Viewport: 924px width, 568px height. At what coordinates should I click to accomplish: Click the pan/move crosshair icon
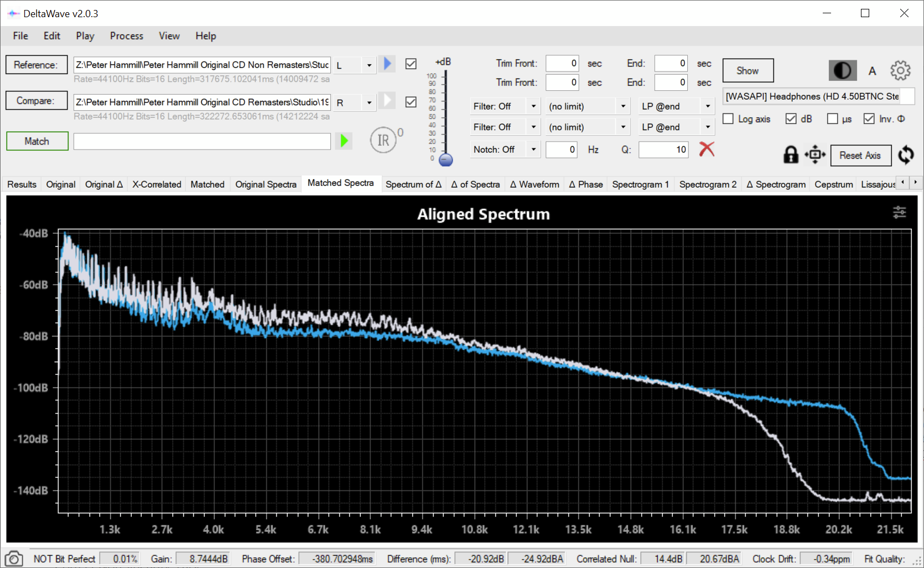click(815, 154)
